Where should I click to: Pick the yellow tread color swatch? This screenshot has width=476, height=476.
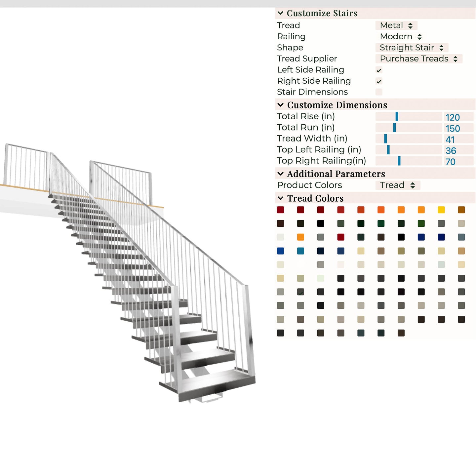tap(441, 210)
